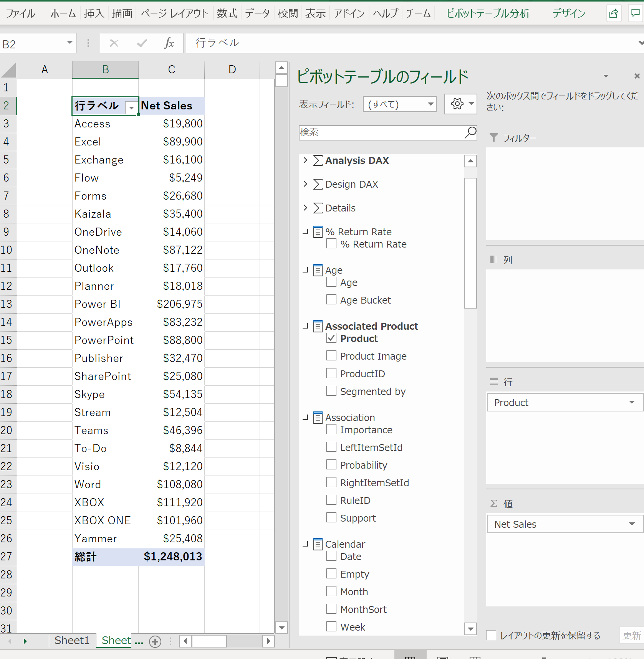644x659 pixels.
Task: Check the Importance field checkbox
Action: (x=331, y=429)
